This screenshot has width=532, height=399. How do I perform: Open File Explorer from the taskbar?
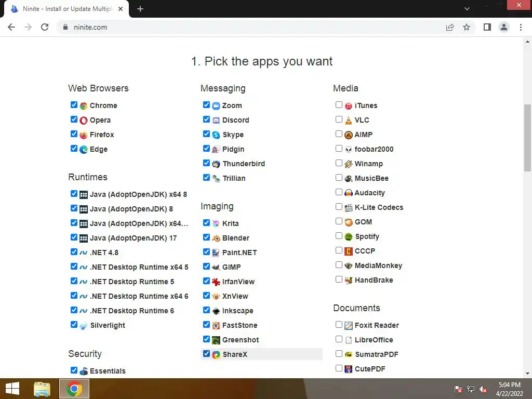pos(42,389)
